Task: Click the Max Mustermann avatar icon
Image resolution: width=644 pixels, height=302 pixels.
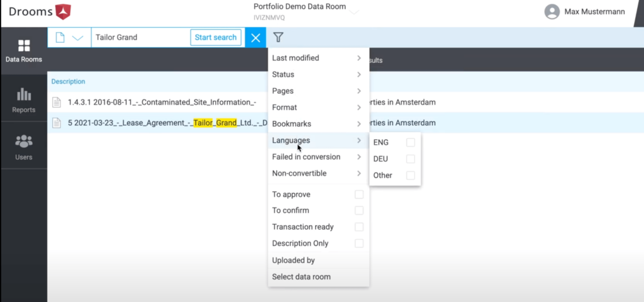Action: pyautogui.click(x=552, y=12)
